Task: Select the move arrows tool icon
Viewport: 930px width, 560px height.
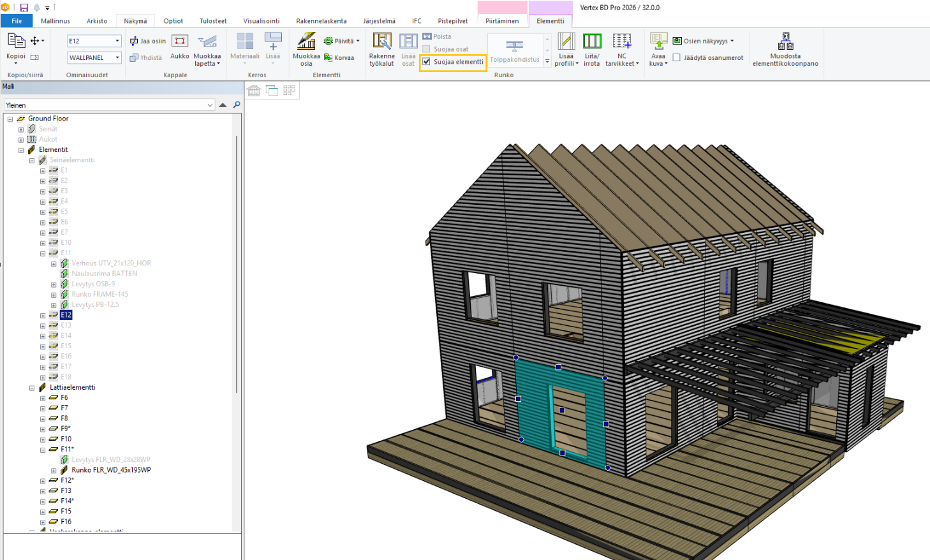Action: pos(35,41)
